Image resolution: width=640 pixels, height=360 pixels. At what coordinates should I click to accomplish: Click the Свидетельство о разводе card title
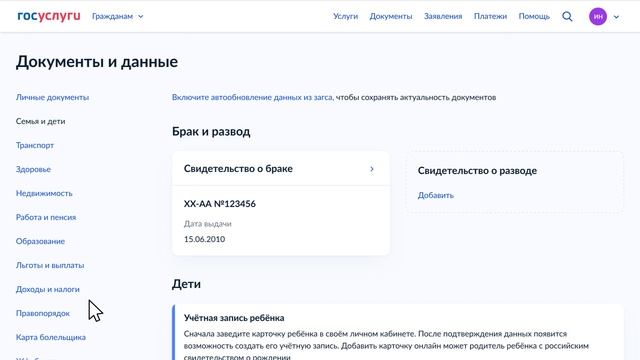(477, 171)
